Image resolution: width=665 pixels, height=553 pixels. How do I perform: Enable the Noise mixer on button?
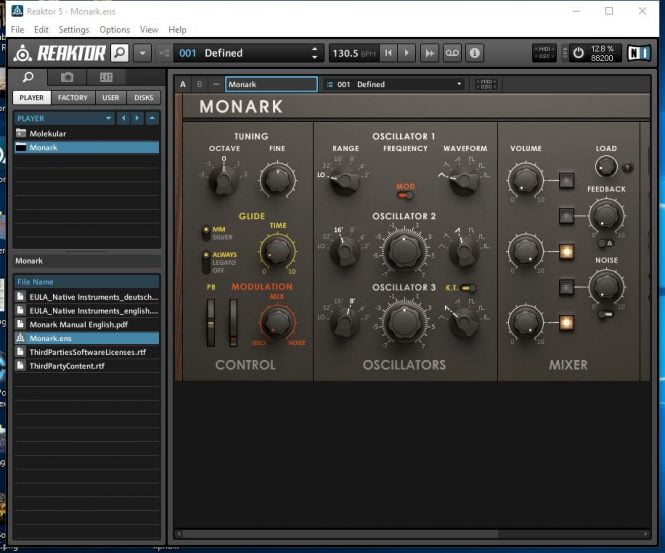pos(566,287)
